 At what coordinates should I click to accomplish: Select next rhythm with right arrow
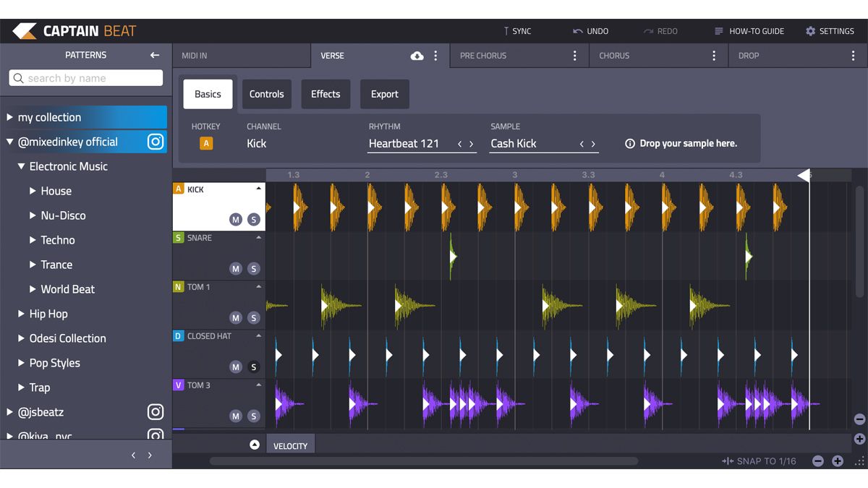[472, 144]
